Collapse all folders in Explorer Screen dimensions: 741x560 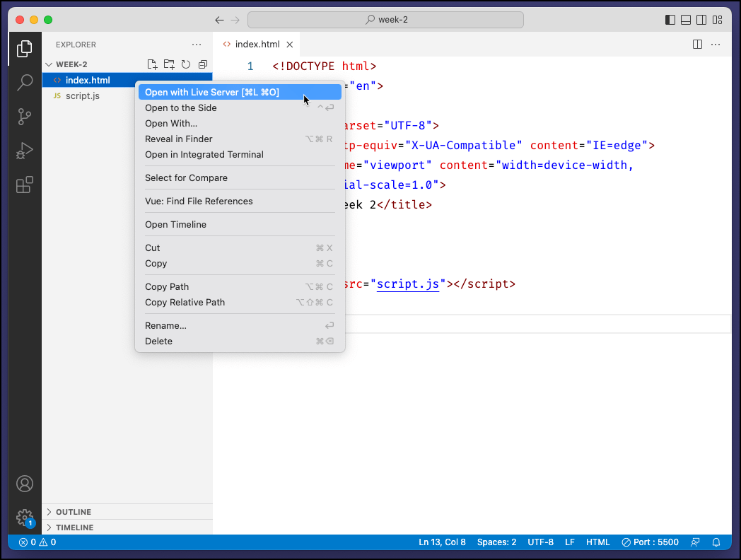(x=203, y=64)
